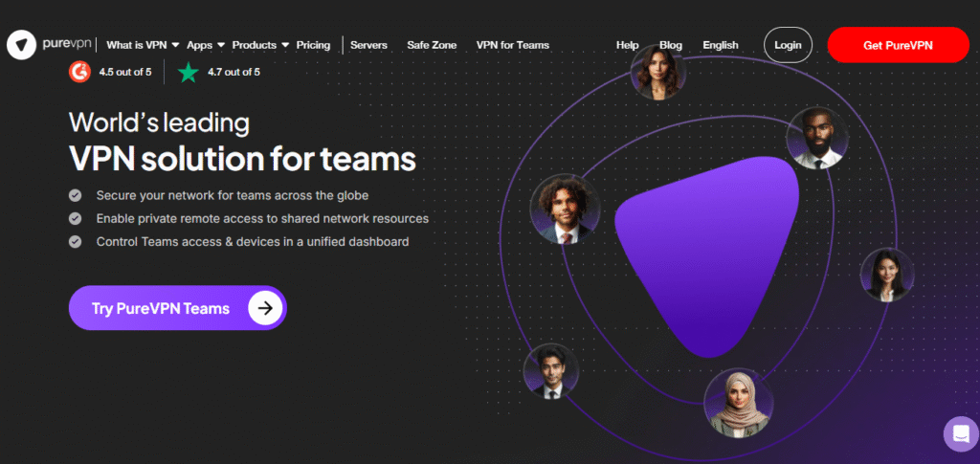Click the Login button
This screenshot has width=980, height=464.
(788, 45)
